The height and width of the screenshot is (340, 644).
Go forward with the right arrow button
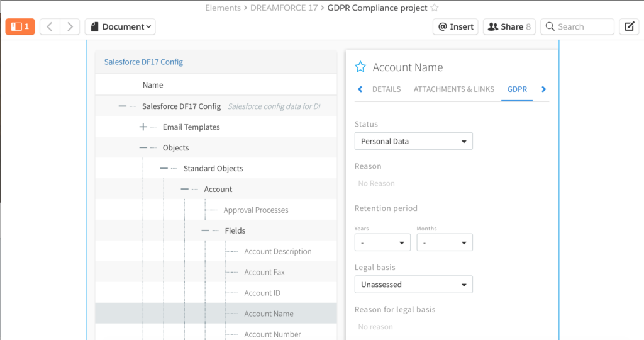pyautogui.click(x=70, y=26)
